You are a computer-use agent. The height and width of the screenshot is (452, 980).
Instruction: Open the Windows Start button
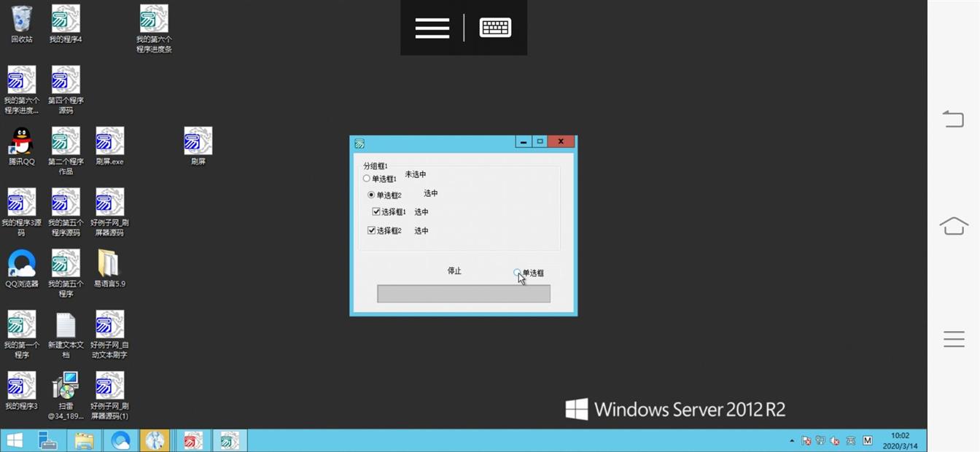(x=15, y=440)
